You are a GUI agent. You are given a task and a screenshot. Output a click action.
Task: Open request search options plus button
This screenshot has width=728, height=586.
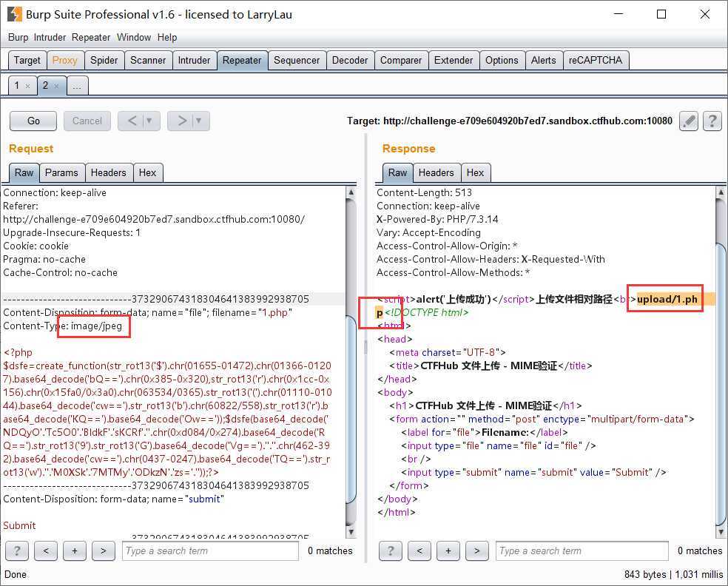click(75, 551)
